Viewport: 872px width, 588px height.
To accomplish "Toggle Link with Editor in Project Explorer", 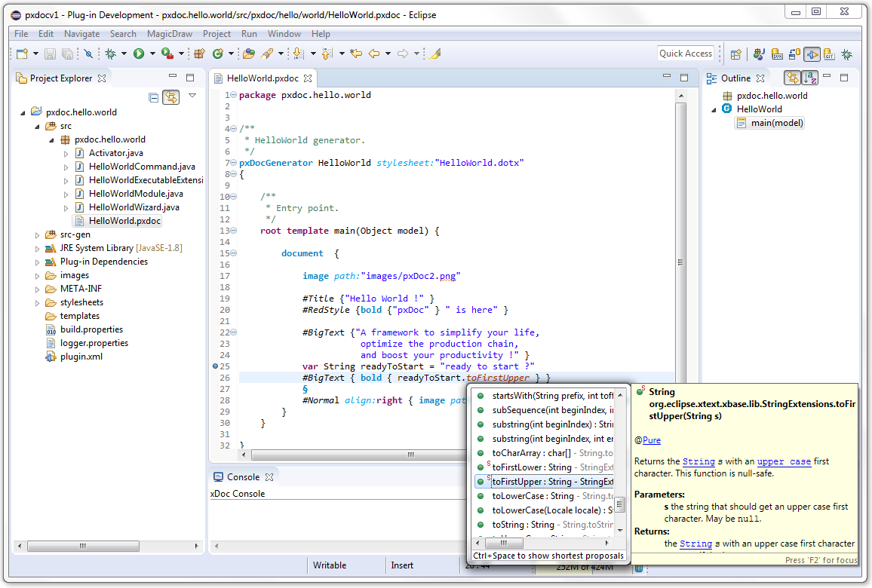I will pyautogui.click(x=171, y=96).
